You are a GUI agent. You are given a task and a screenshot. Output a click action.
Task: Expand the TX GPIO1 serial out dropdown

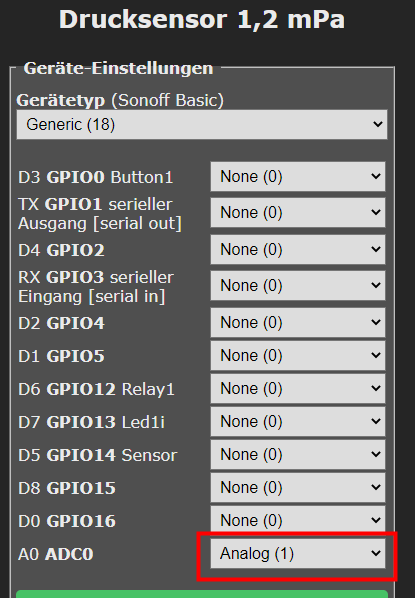(298, 212)
